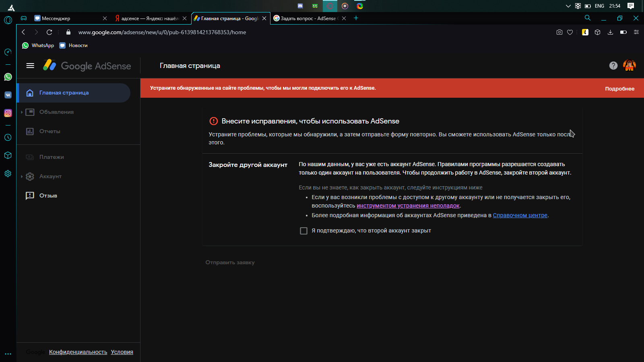644x362 pixels.
Task: Open инструментом устранения неполадок link
Action: point(408,206)
